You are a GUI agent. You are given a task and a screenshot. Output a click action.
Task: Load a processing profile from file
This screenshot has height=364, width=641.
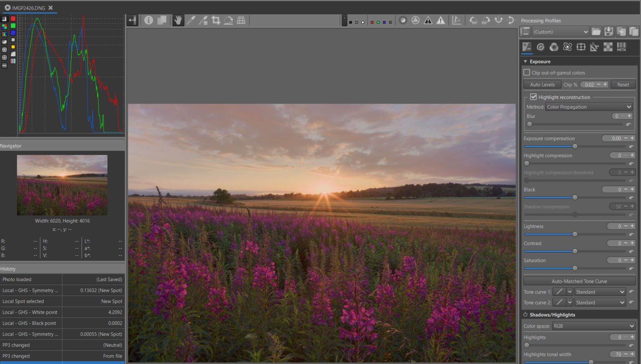tap(596, 32)
